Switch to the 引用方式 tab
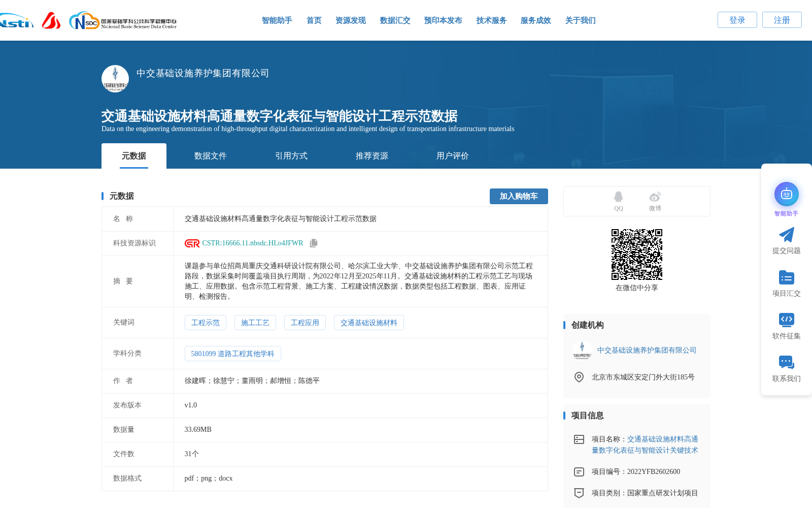 pos(291,156)
